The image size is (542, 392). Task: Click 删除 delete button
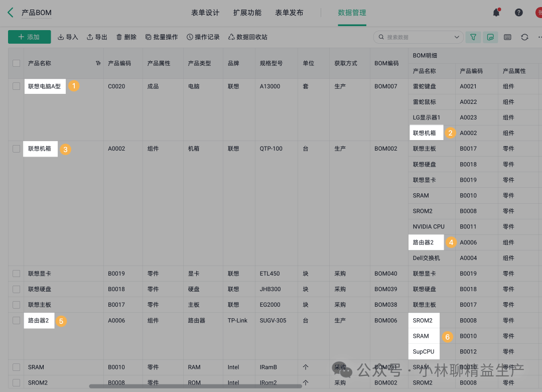(x=126, y=37)
